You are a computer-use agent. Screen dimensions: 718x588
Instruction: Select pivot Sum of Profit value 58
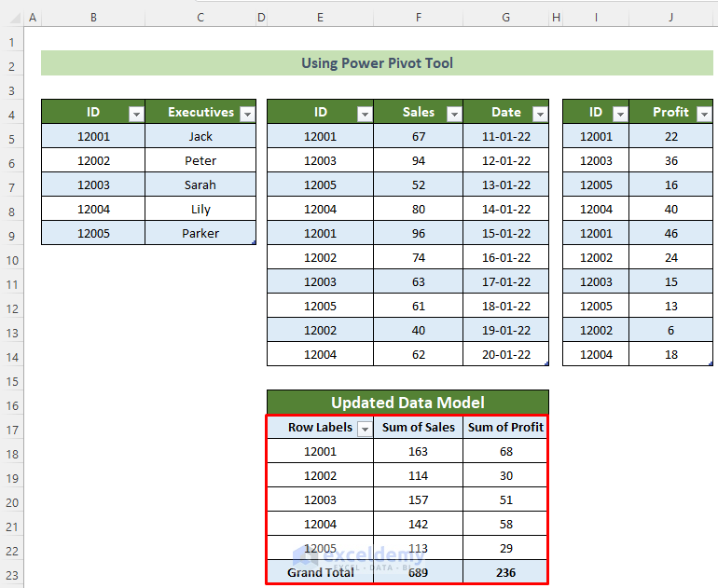point(505,524)
